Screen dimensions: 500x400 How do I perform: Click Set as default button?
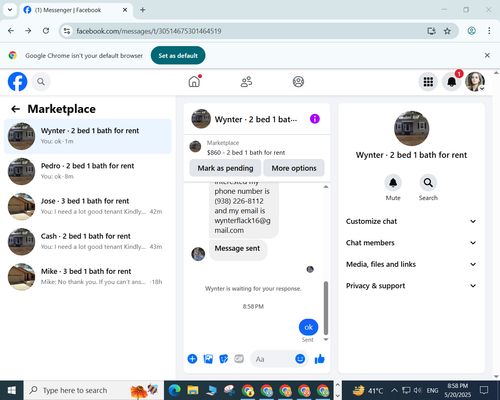pos(178,55)
